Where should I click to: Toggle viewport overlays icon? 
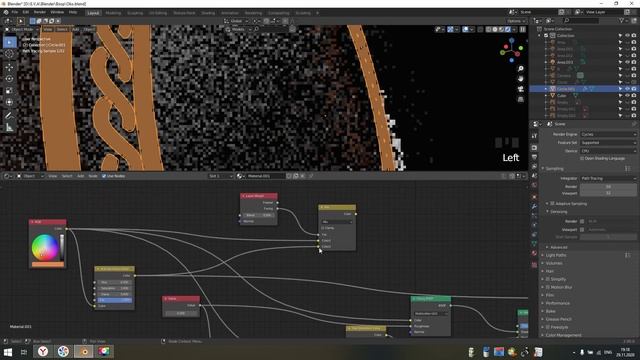click(x=465, y=29)
